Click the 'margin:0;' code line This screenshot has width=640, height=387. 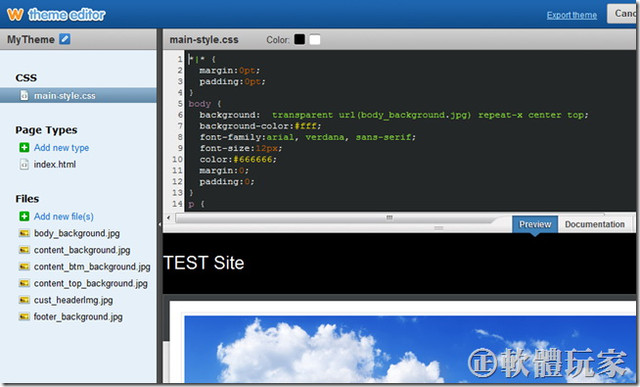coord(224,170)
